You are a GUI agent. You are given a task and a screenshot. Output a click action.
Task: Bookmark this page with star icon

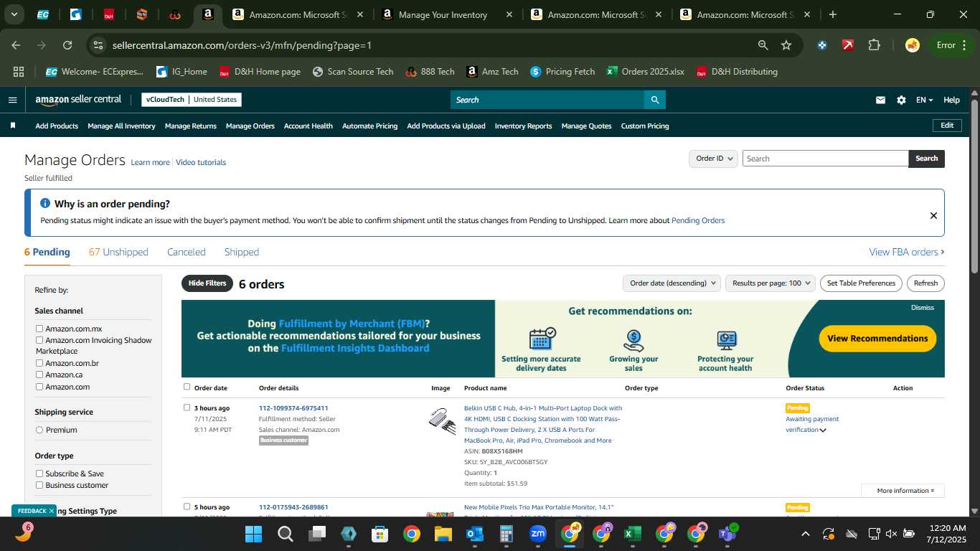pos(786,45)
